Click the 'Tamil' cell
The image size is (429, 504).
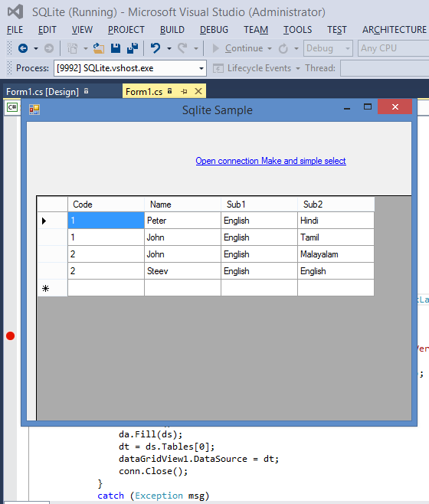(336, 237)
